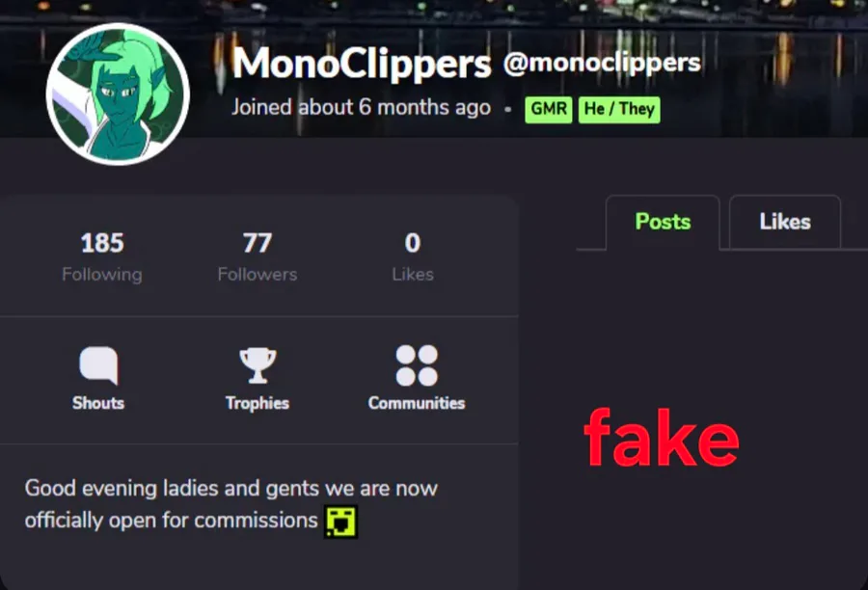Click the He / They pronoun badge
The image size is (868, 590).
click(x=619, y=109)
